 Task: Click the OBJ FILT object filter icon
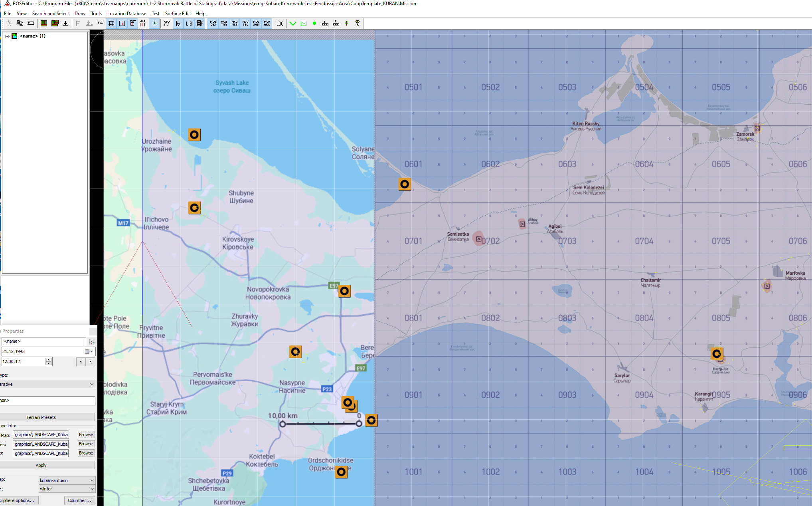[x=167, y=24]
